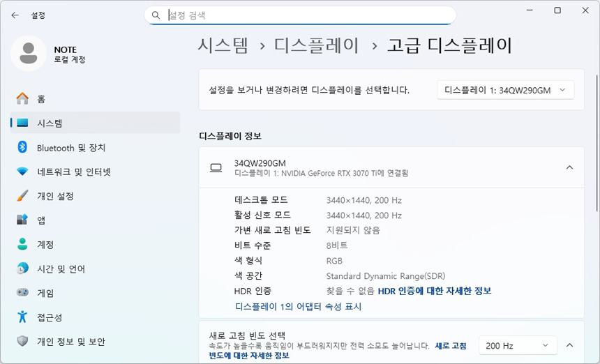
Task: Open the HDR certification details link
Action: (434, 291)
